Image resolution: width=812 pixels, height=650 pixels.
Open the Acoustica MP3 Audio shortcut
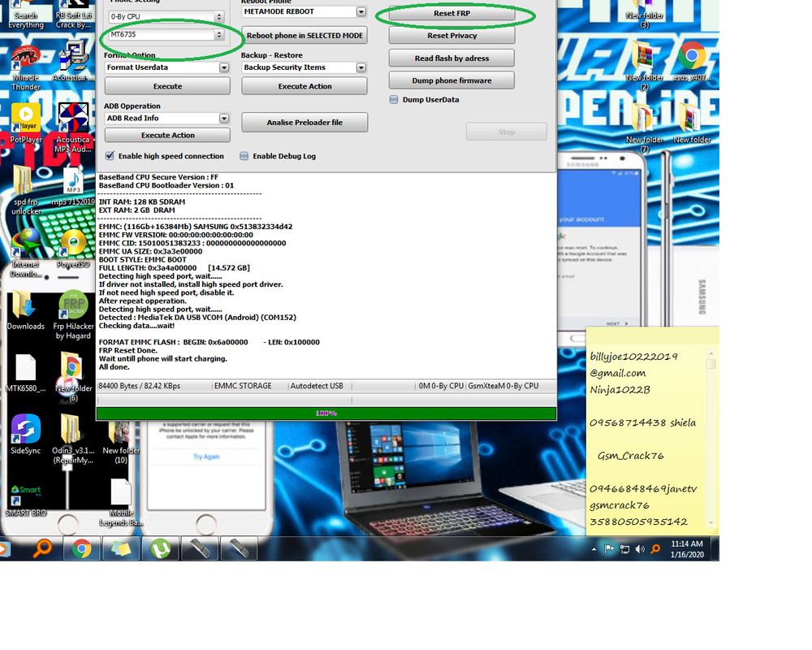pos(73,128)
